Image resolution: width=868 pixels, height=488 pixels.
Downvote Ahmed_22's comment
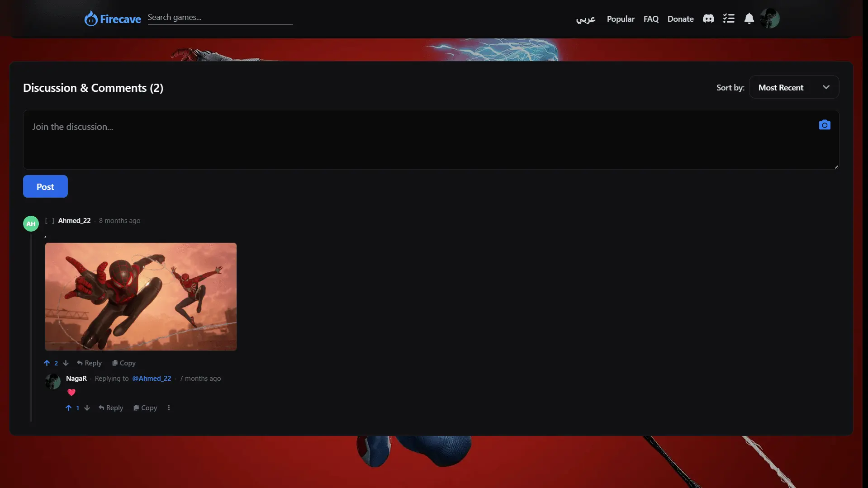(66, 363)
